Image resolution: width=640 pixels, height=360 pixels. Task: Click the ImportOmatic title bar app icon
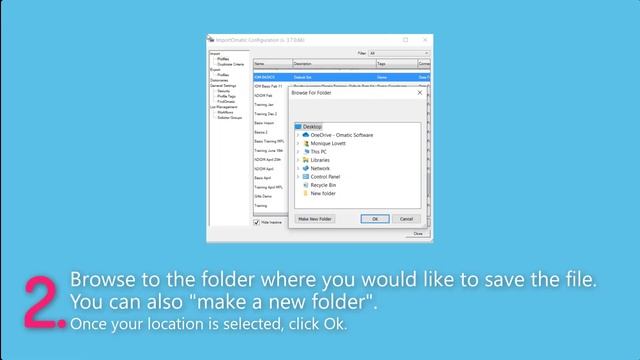pyautogui.click(x=211, y=40)
